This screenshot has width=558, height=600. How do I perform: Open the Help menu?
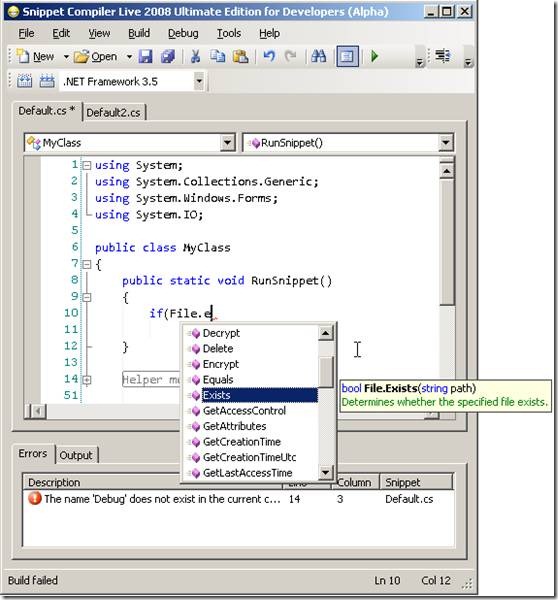[x=269, y=34]
